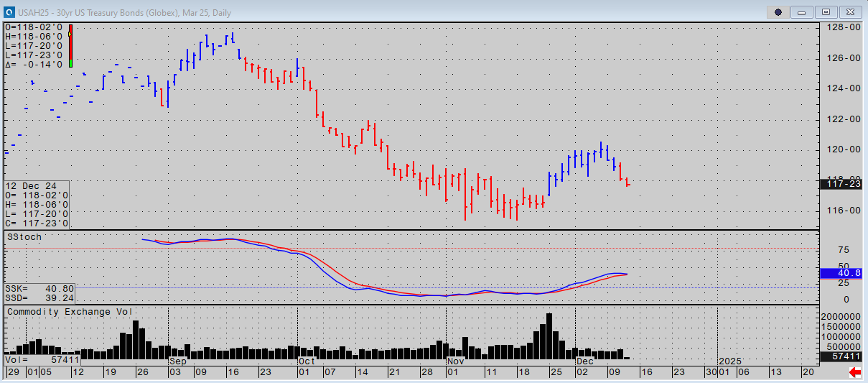Click the 120-00 price axis label
Screen dimensions: 868x383
pyautogui.click(x=844, y=149)
